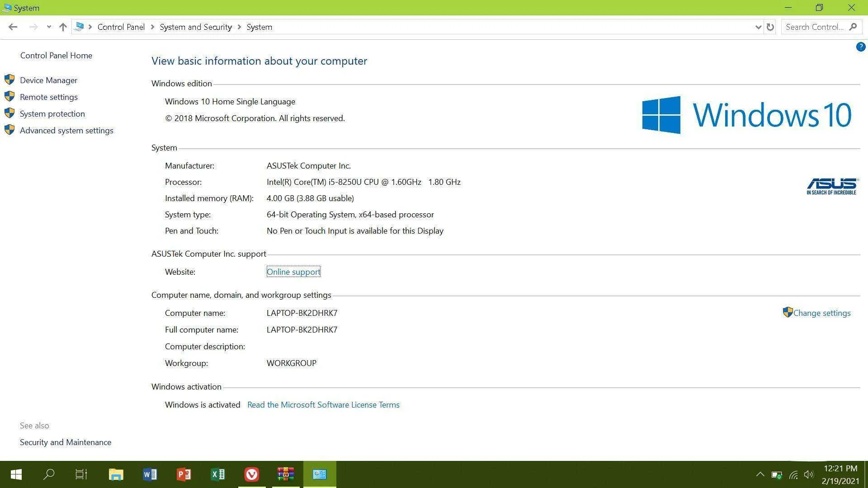
Task: Select Control Panel breadcrumb
Action: [x=121, y=27]
